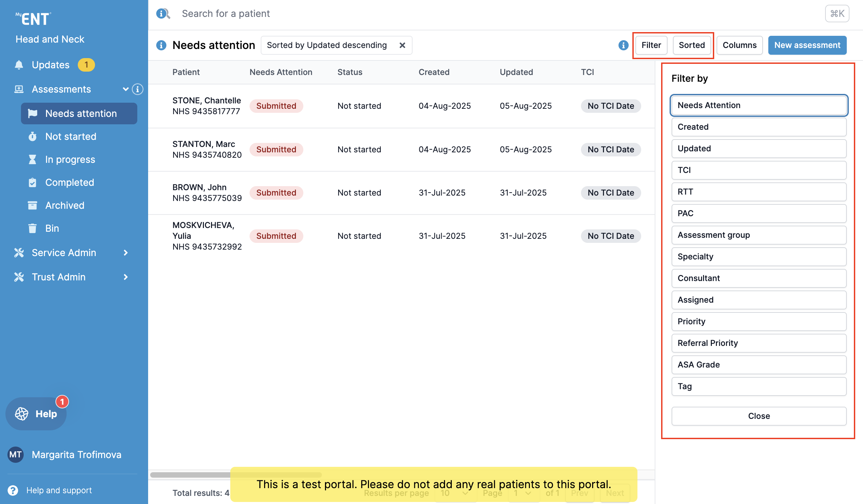Collapse the Assessments section chevron

(125, 89)
